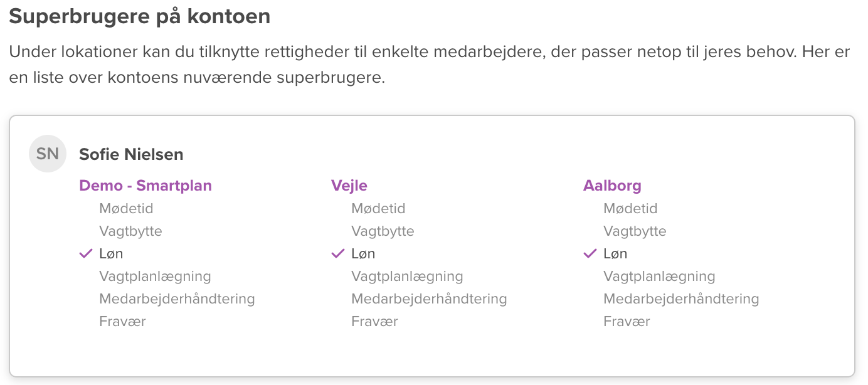This screenshot has width=868, height=385.
Task: Enable Mødetid under Aalborg
Action: click(x=630, y=209)
